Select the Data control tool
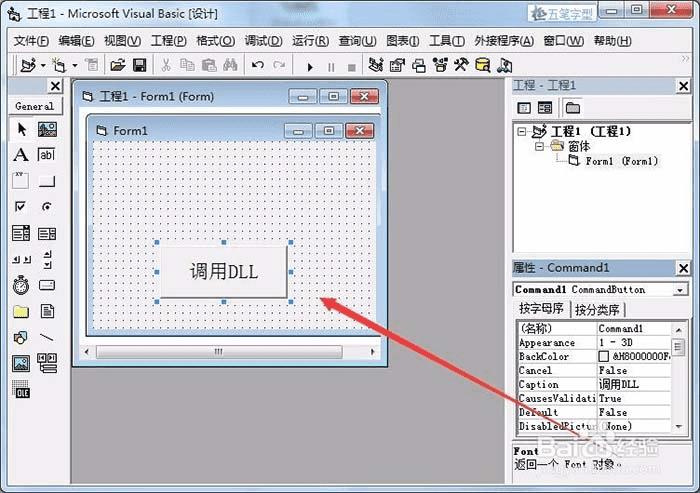This screenshot has height=493, width=700. click(x=47, y=363)
